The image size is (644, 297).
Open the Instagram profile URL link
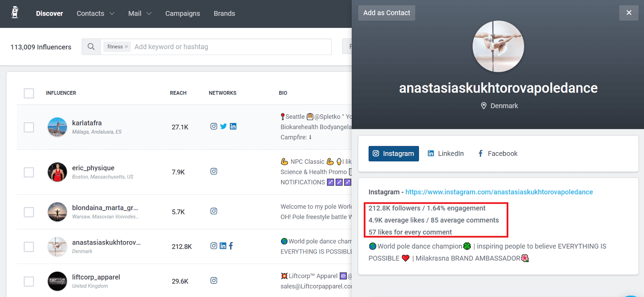(499, 192)
